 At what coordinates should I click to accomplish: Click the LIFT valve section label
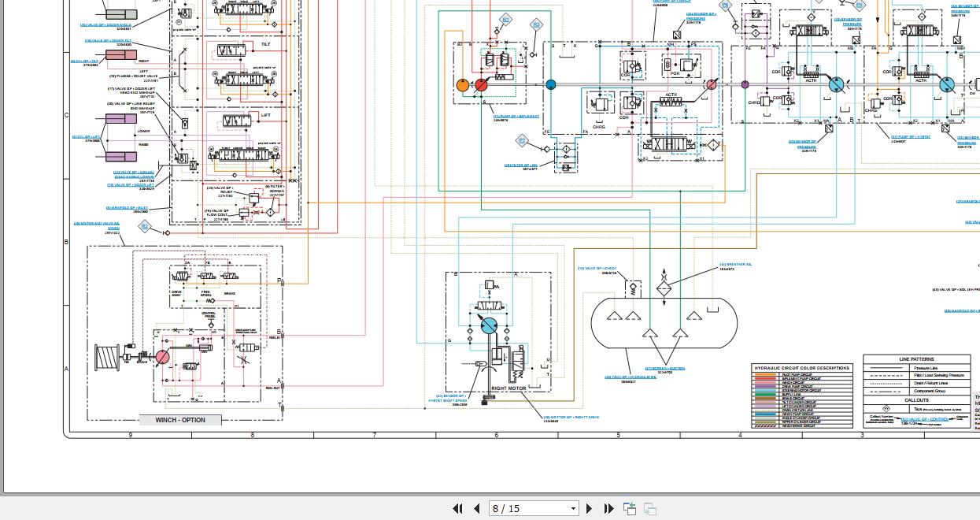point(266,116)
